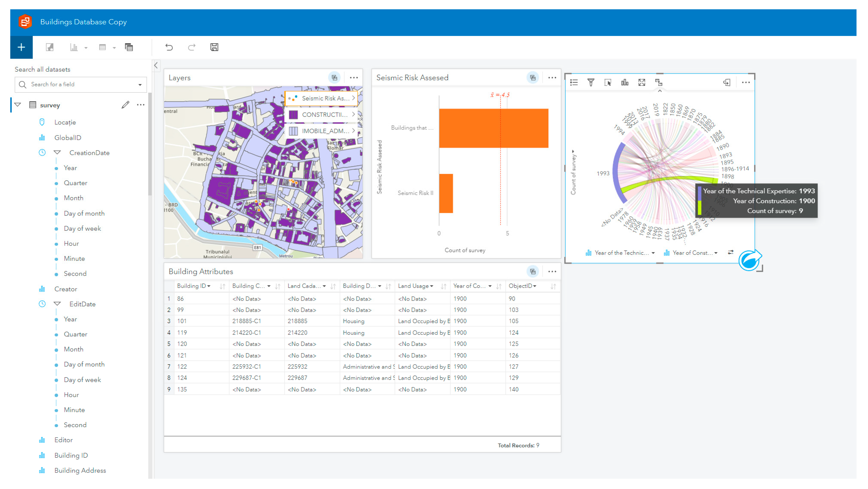Open survey dataset options menu
Screen dimensions: 868x489
(141, 105)
